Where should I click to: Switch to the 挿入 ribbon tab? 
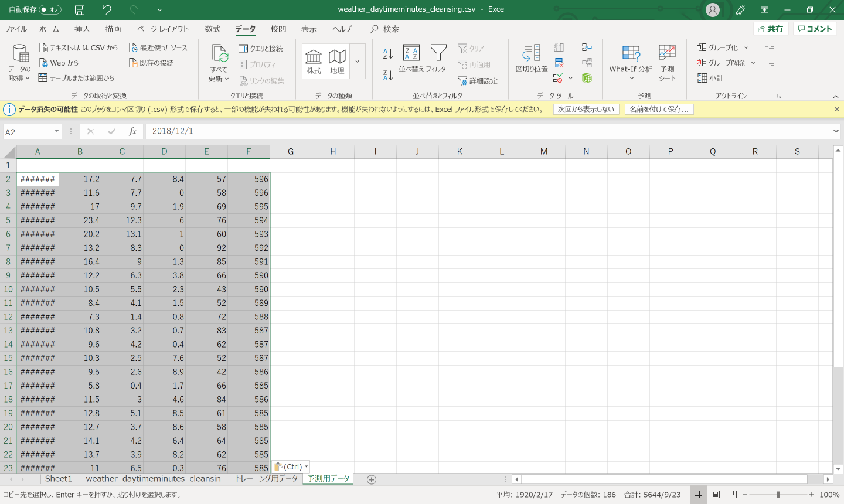(82, 29)
